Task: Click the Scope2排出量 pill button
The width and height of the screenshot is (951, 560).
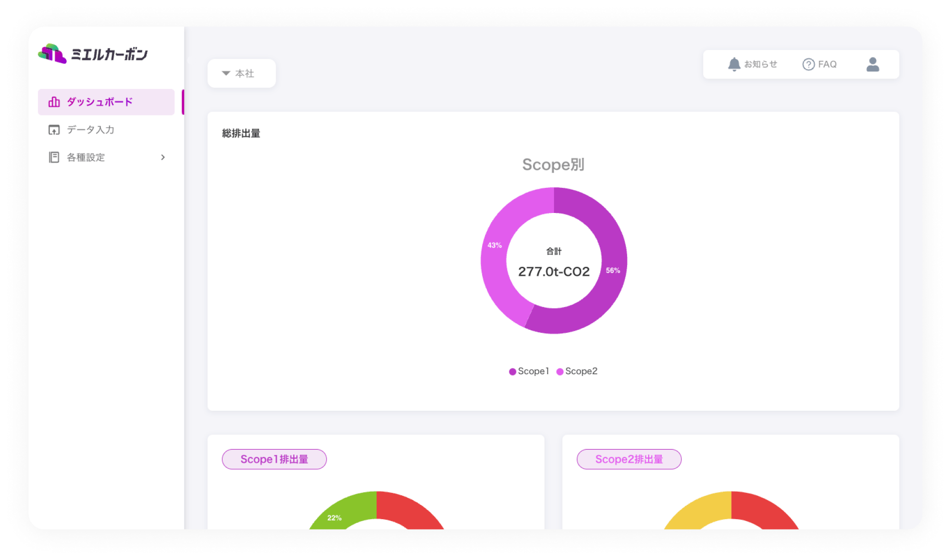Action: pos(629,459)
